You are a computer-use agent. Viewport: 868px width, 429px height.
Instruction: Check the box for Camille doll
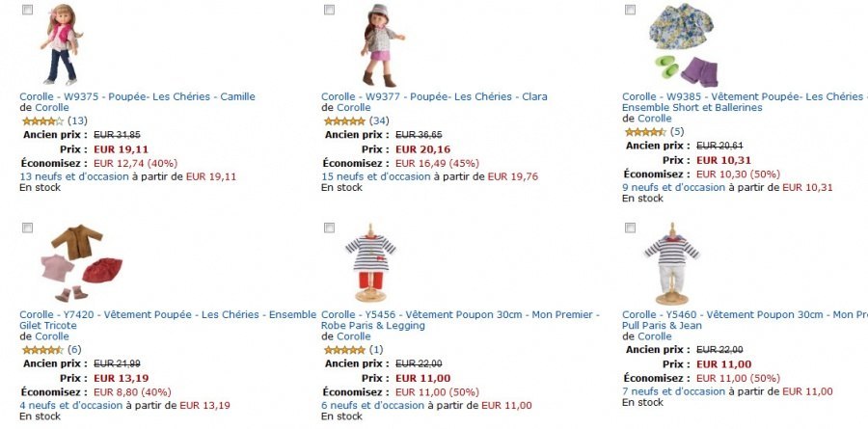point(27,10)
